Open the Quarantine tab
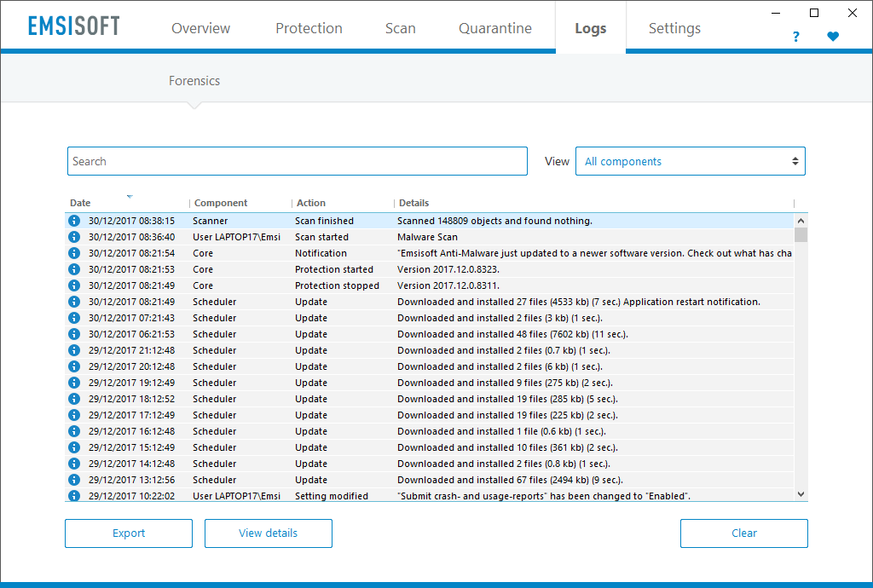 click(x=494, y=28)
